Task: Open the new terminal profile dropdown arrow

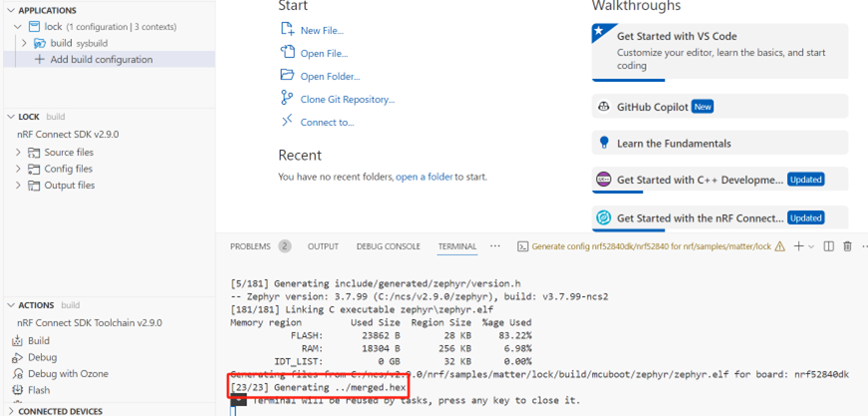Action: (x=811, y=246)
